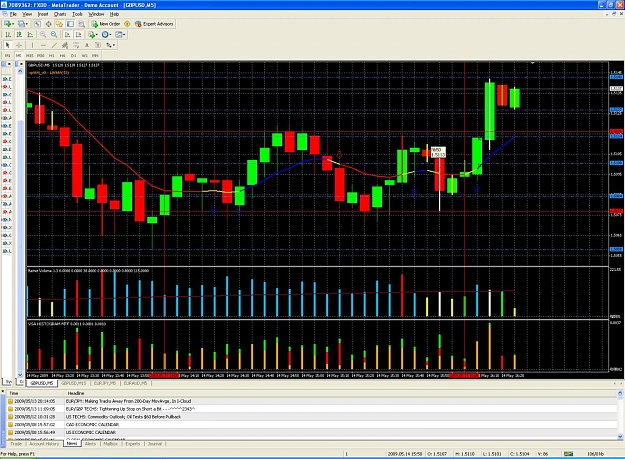Open the Insert menu
Image resolution: width=625 pixels, height=459 pixels.
[x=43, y=14]
